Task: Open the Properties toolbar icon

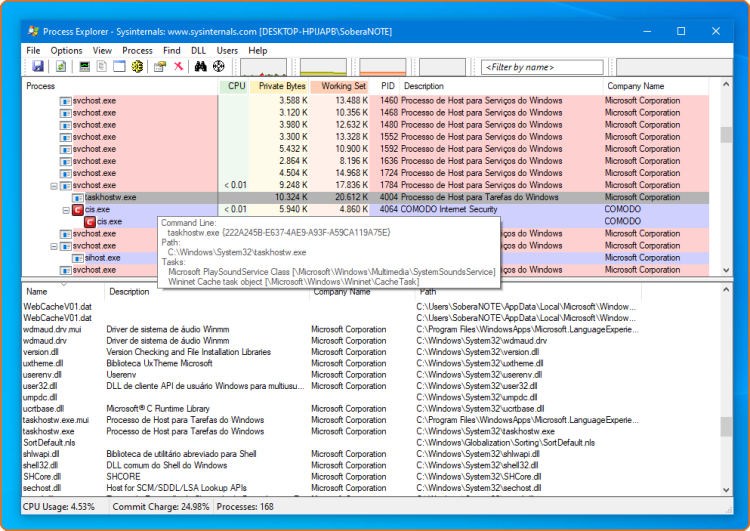Action: (x=160, y=66)
